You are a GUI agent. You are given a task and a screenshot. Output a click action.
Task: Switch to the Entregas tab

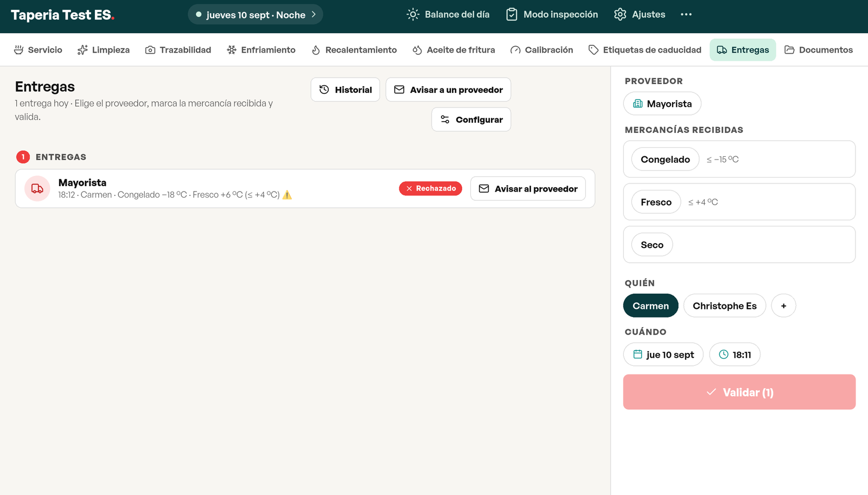743,50
